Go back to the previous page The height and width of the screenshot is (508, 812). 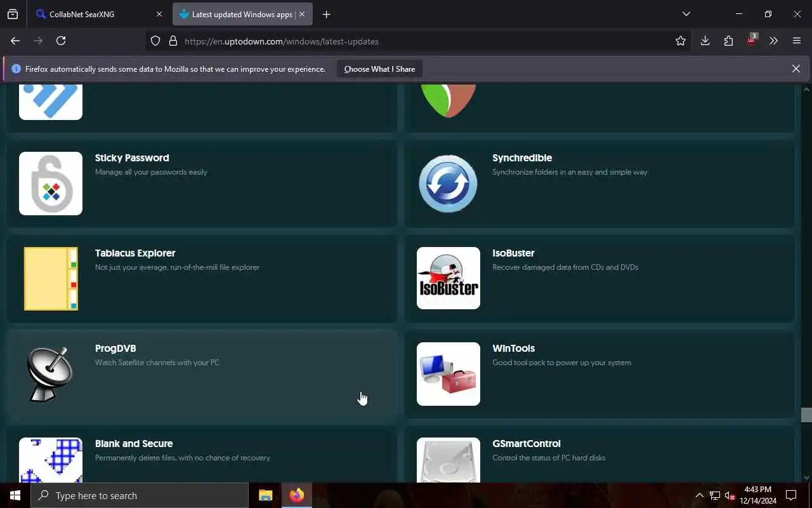pos(15,41)
